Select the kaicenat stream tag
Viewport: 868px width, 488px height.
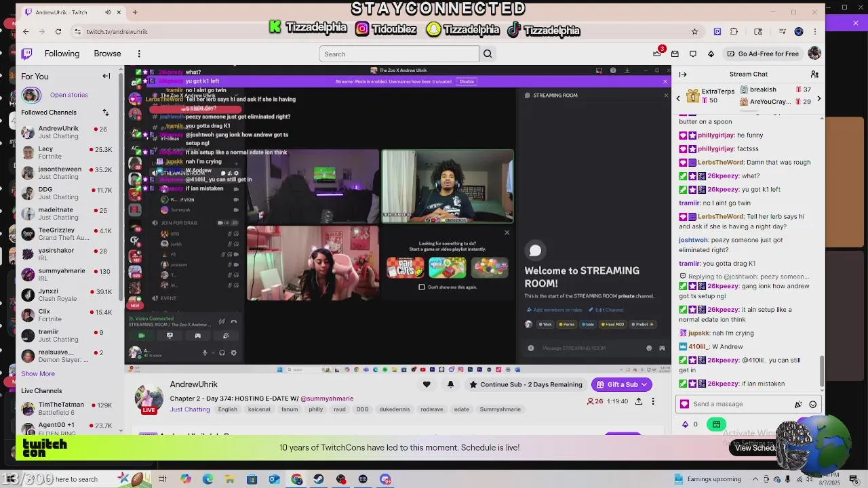pos(259,409)
